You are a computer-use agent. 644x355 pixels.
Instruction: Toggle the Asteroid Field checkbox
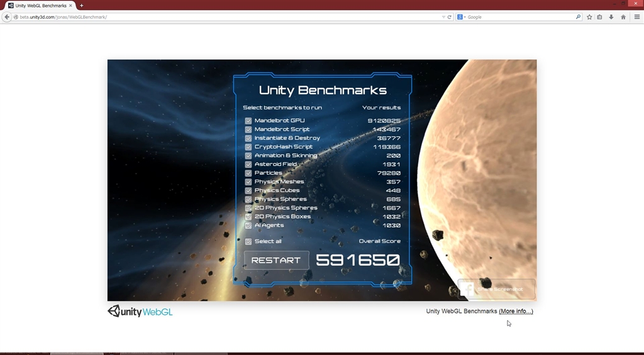pos(248,164)
